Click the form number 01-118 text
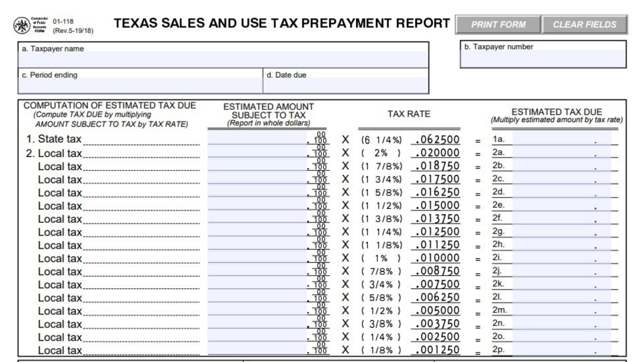Screen dimensions: 644x362 (63, 21)
